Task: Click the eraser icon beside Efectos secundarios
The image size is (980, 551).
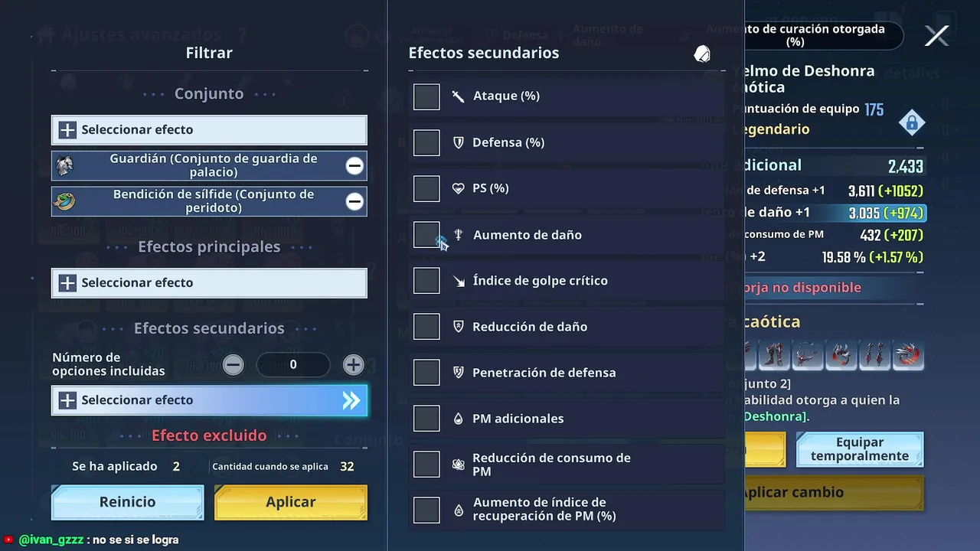Action: pyautogui.click(x=701, y=54)
